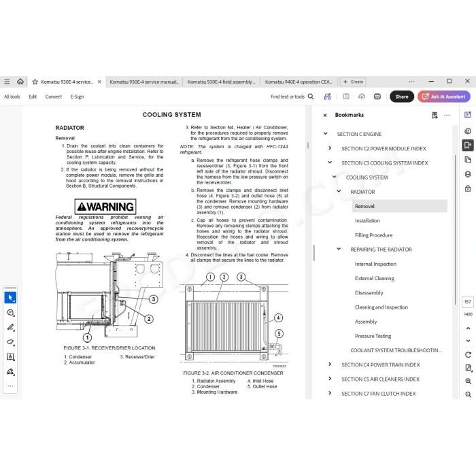The height and width of the screenshot is (476, 476).
Task: Open Pressure Testing bookmark
Action: click(373, 336)
